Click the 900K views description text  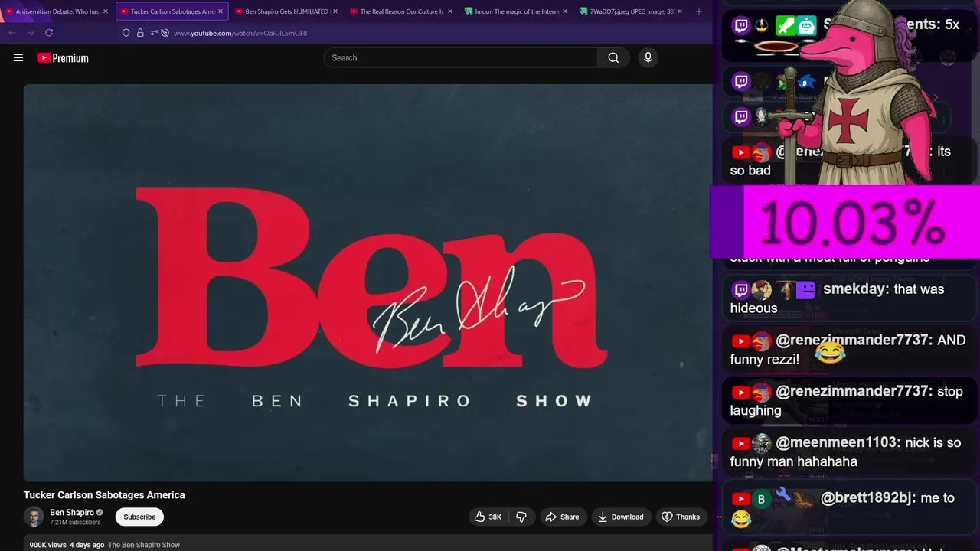(x=47, y=545)
